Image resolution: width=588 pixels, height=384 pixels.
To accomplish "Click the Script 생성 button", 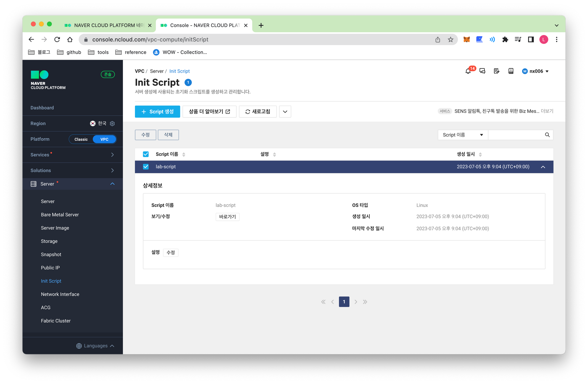I will [157, 112].
